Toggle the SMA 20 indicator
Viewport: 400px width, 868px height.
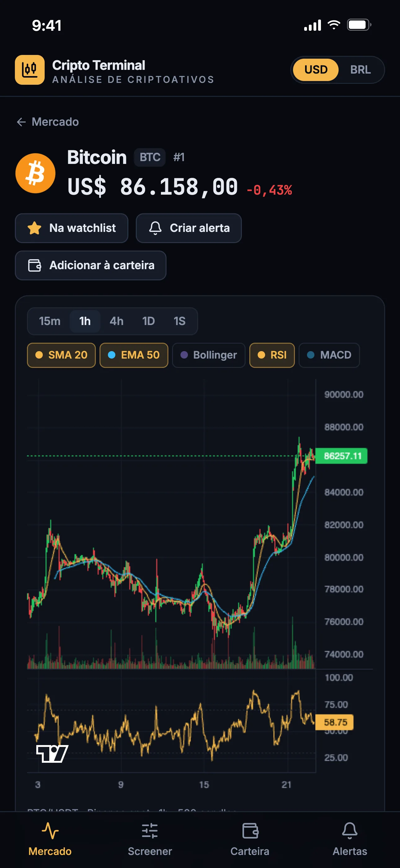(61, 355)
